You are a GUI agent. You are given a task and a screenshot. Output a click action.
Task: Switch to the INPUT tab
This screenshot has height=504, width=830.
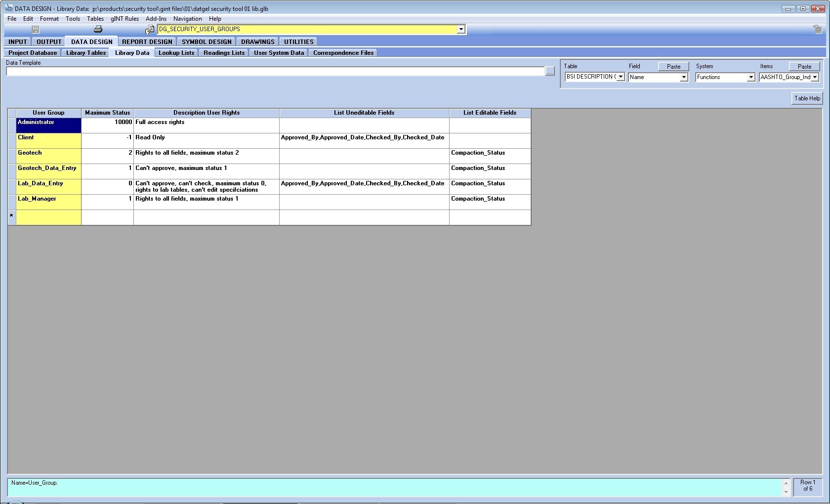click(x=18, y=42)
